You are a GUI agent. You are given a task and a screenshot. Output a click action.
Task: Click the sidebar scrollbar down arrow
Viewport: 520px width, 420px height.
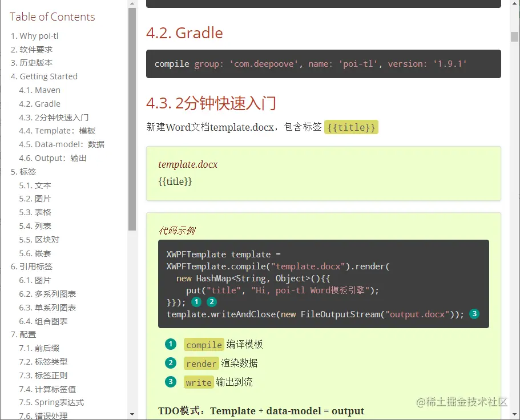[132, 414]
